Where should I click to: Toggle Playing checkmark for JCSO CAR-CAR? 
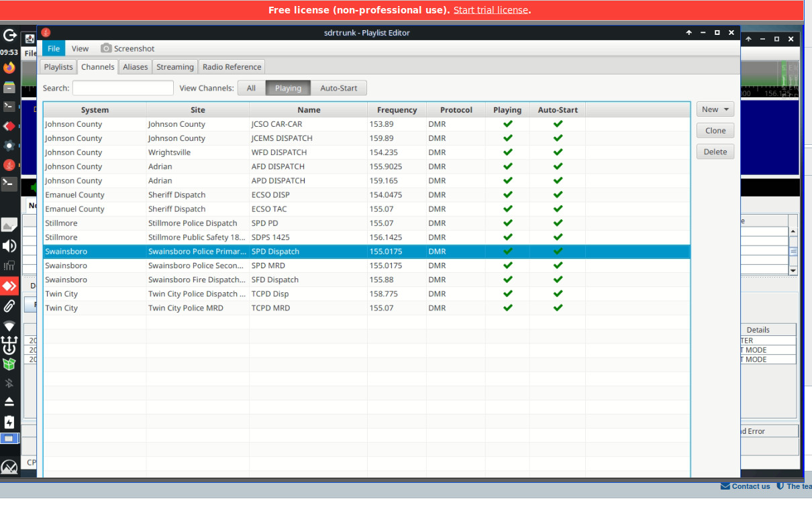[x=507, y=124]
